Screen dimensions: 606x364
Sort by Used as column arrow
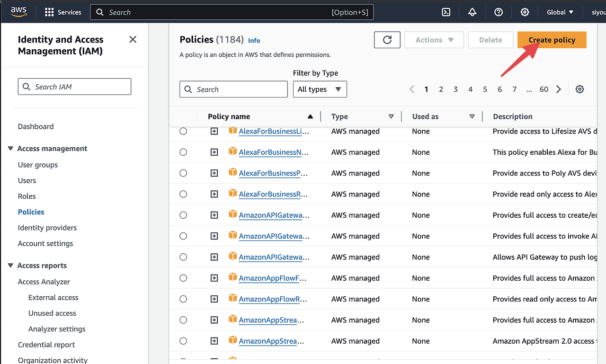coord(472,116)
